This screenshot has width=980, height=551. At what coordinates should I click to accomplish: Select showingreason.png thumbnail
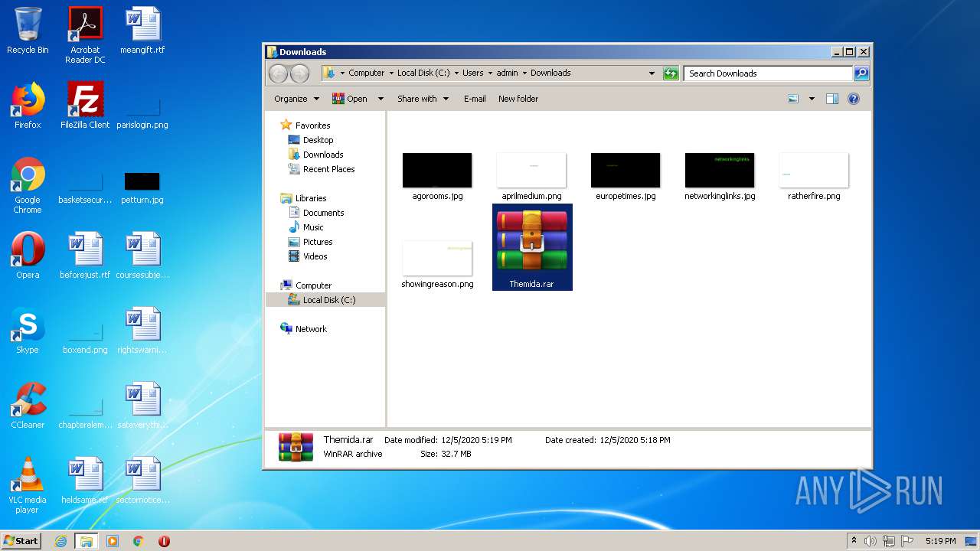(437, 264)
